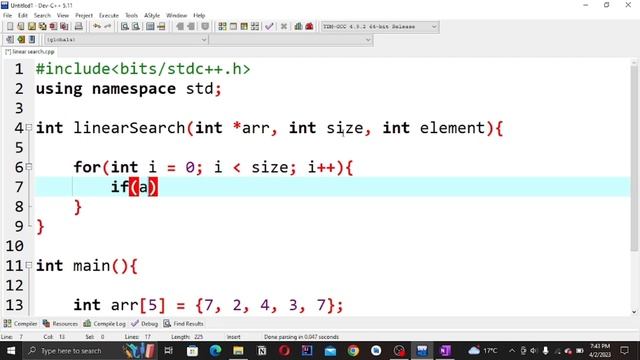Open the AStyle menu

coord(152,16)
